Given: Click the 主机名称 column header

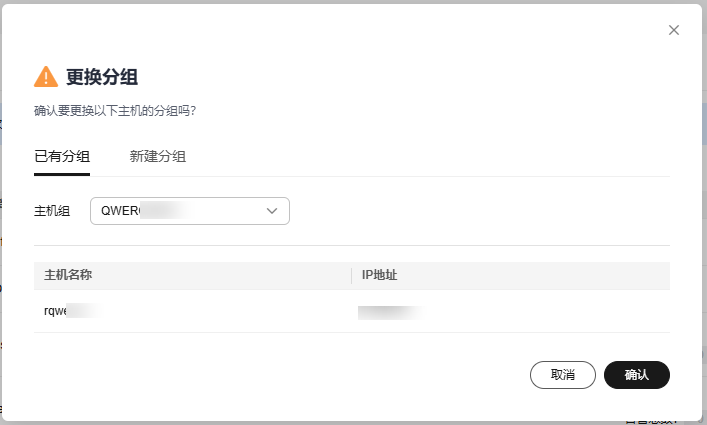Looking at the screenshot, I should 68,275.
